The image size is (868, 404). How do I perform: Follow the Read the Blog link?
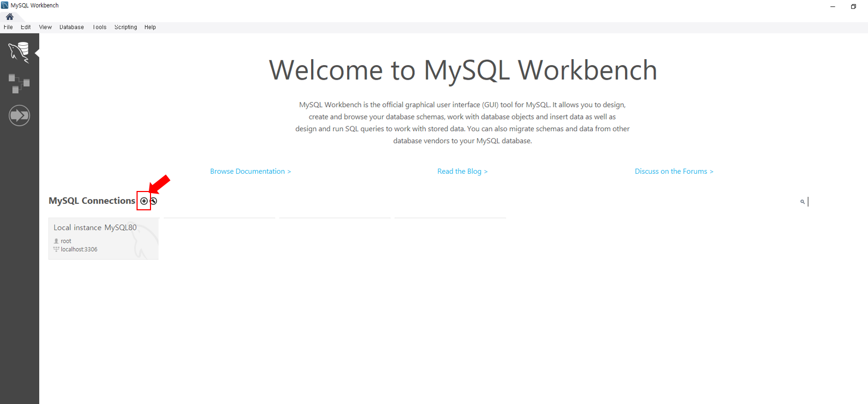462,171
